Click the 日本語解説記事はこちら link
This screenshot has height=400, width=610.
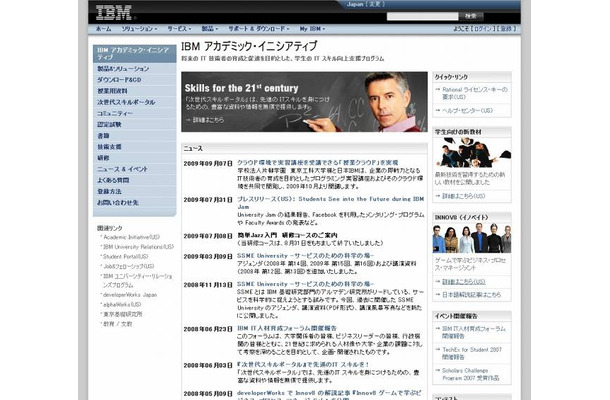click(472, 295)
